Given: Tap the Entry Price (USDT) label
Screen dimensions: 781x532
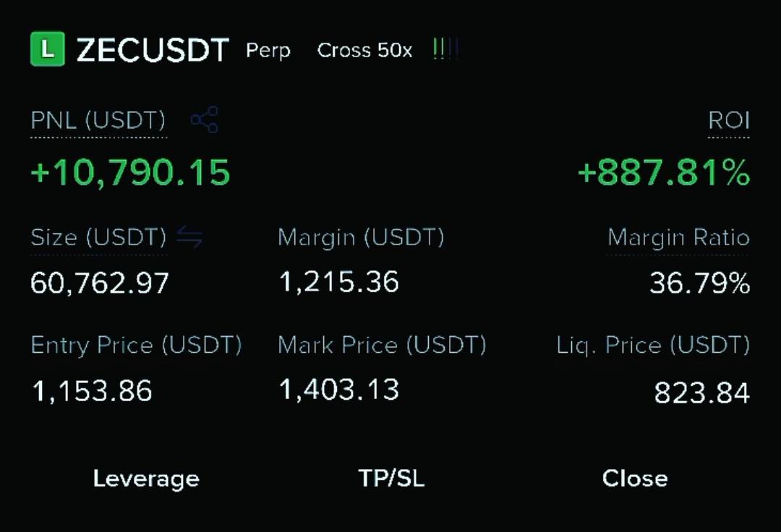Looking at the screenshot, I should click(x=136, y=346).
